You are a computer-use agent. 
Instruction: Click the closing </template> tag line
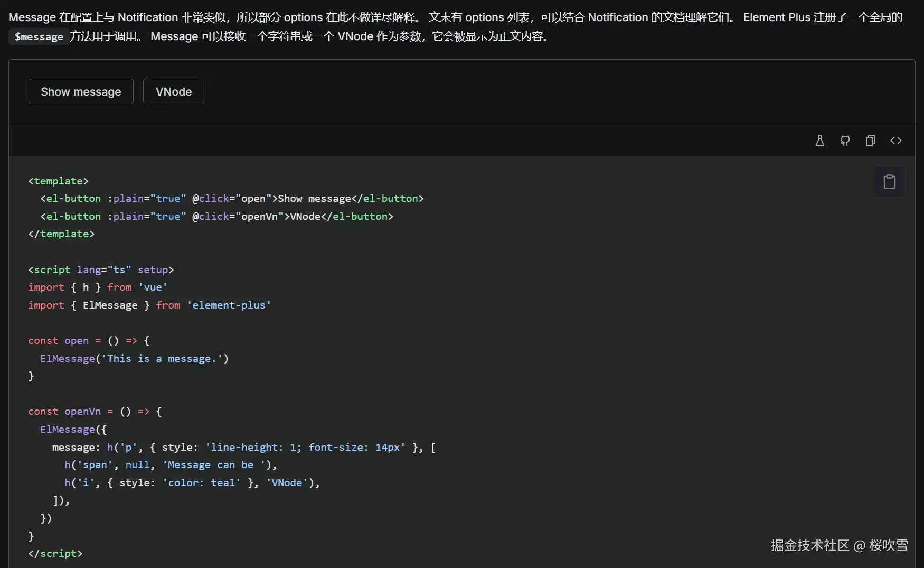coord(61,234)
